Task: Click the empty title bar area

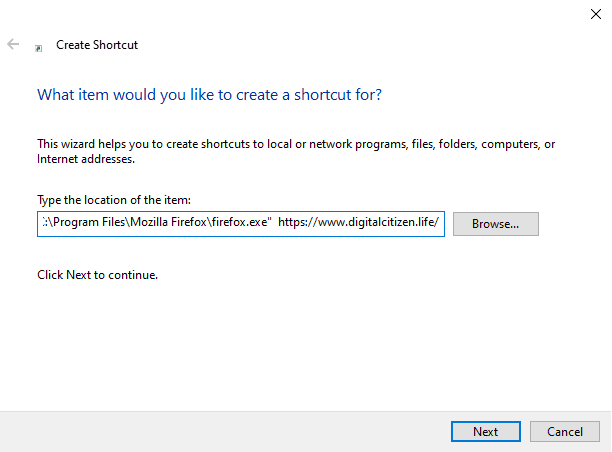Action: click(300, 13)
